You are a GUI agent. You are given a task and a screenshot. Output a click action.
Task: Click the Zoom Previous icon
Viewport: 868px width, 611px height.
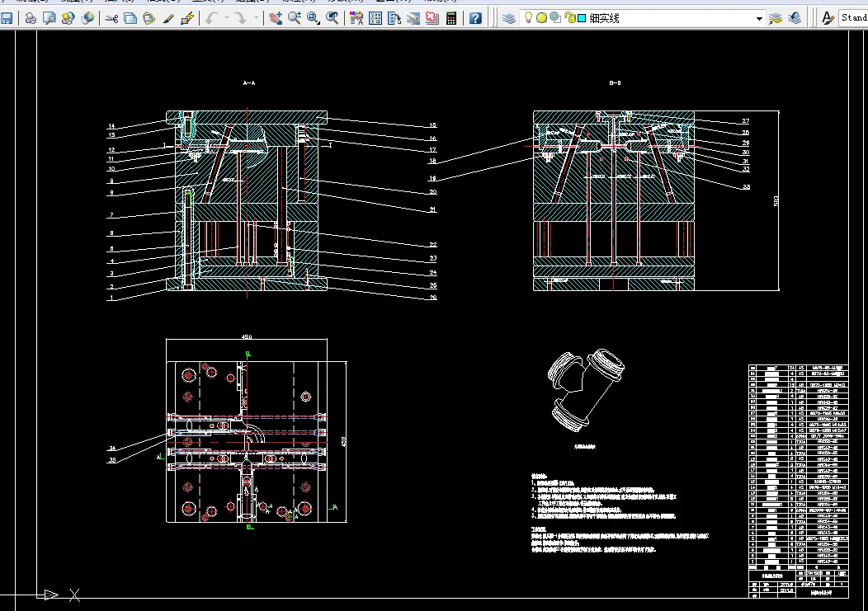333,18
